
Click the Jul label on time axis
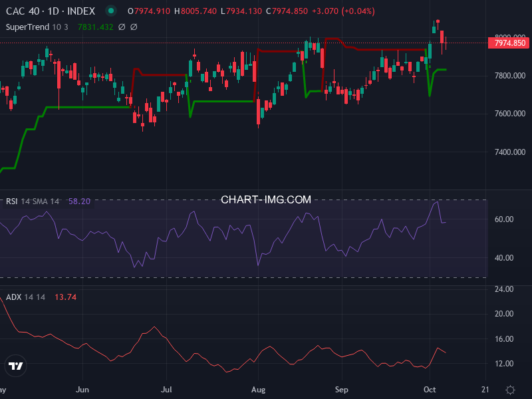167,390
